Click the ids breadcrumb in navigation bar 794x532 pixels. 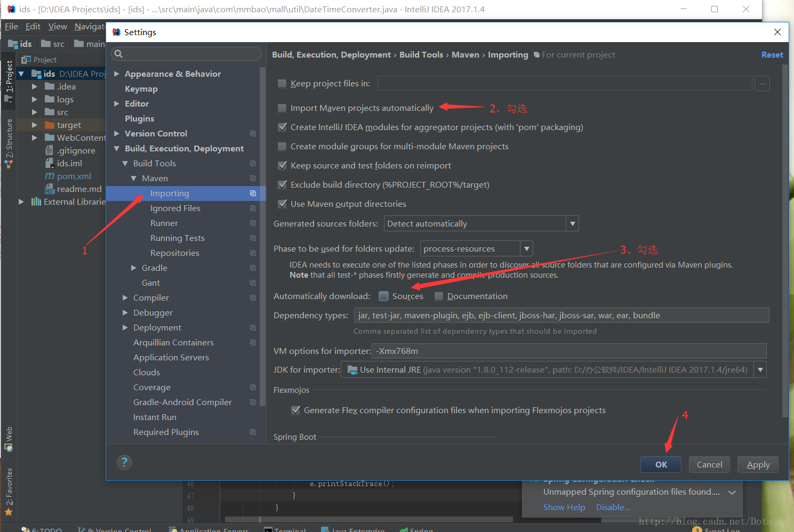pos(20,44)
